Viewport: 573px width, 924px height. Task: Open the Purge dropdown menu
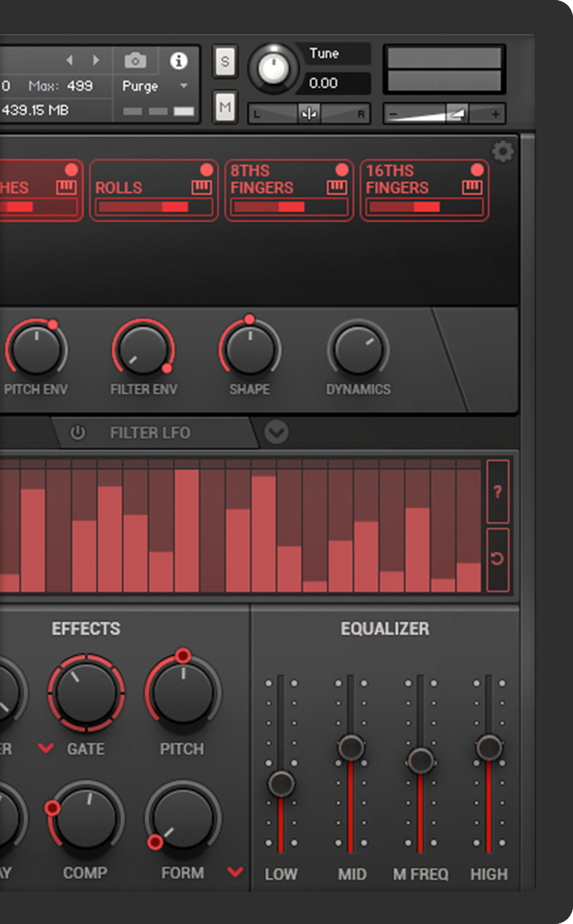click(x=184, y=86)
